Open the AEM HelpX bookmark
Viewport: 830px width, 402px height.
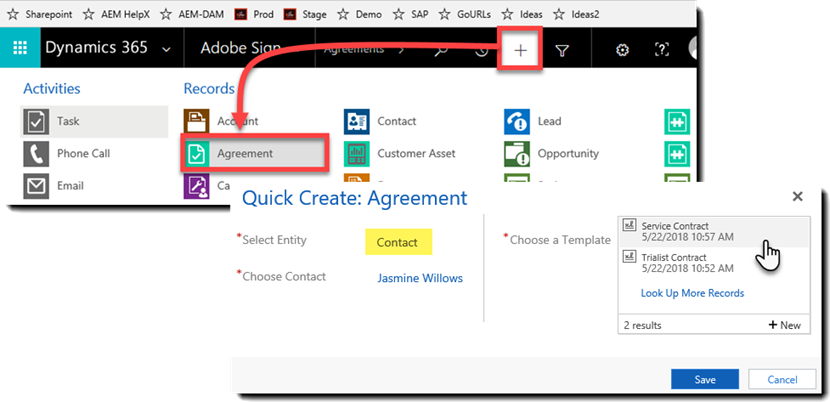[118, 14]
